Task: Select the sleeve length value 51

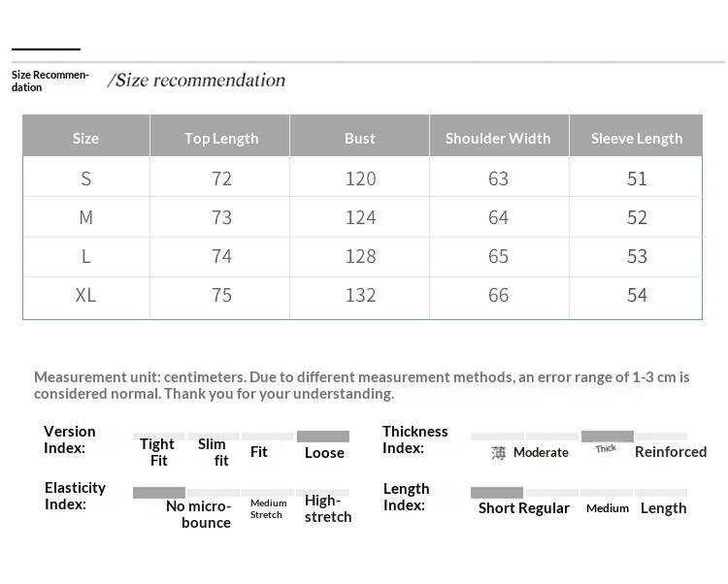Action: click(x=637, y=178)
